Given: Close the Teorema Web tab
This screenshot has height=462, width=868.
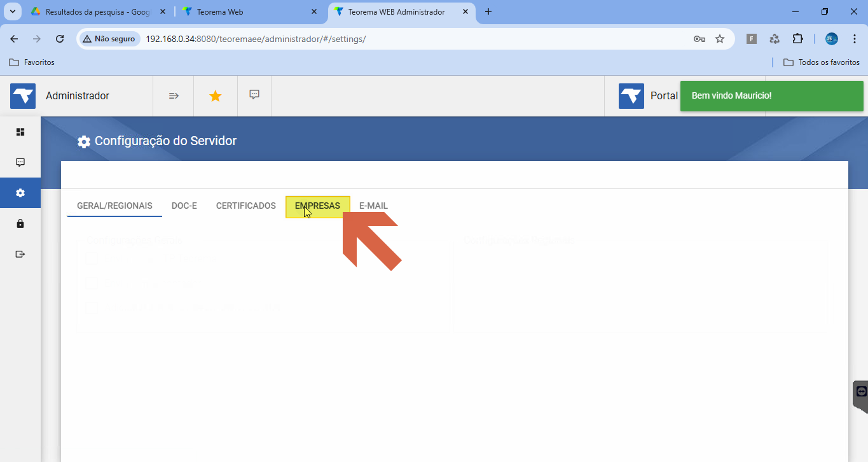Looking at the screenshot, I should point(314,11).
